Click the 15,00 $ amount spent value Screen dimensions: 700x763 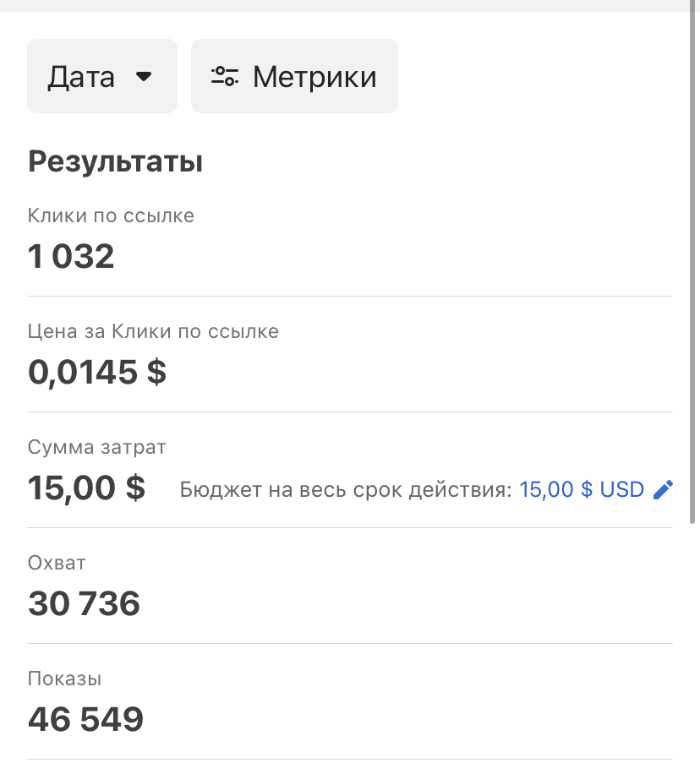coord(86,488)
